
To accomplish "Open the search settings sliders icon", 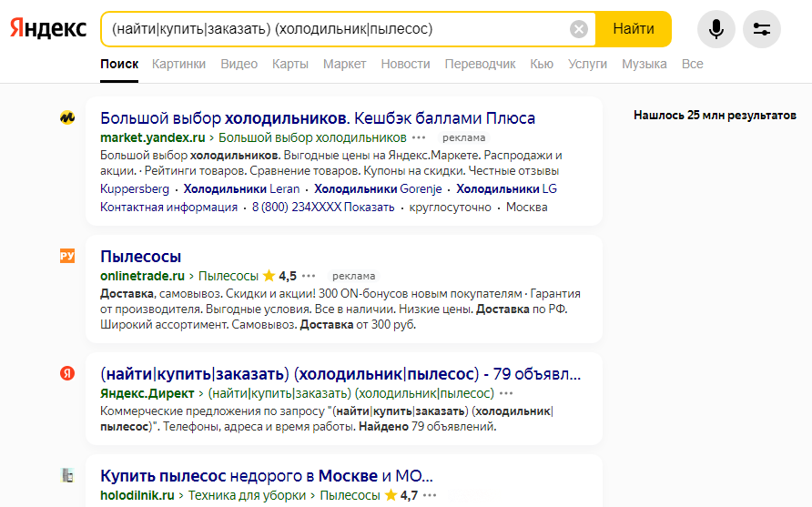I will tap(762, 29).
